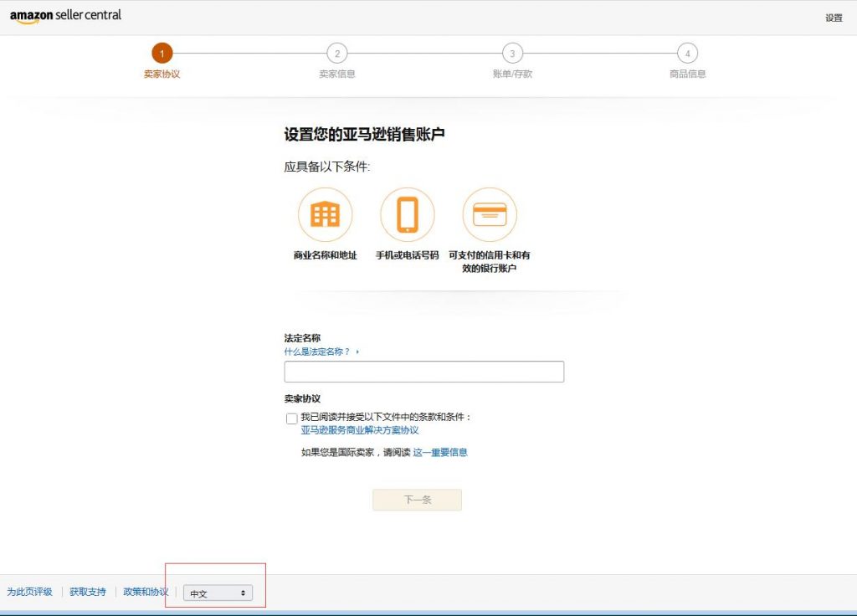Select step 3 circle 账单/存款
The height and width of the screenshot is (616, 857).
pos(512,54)
